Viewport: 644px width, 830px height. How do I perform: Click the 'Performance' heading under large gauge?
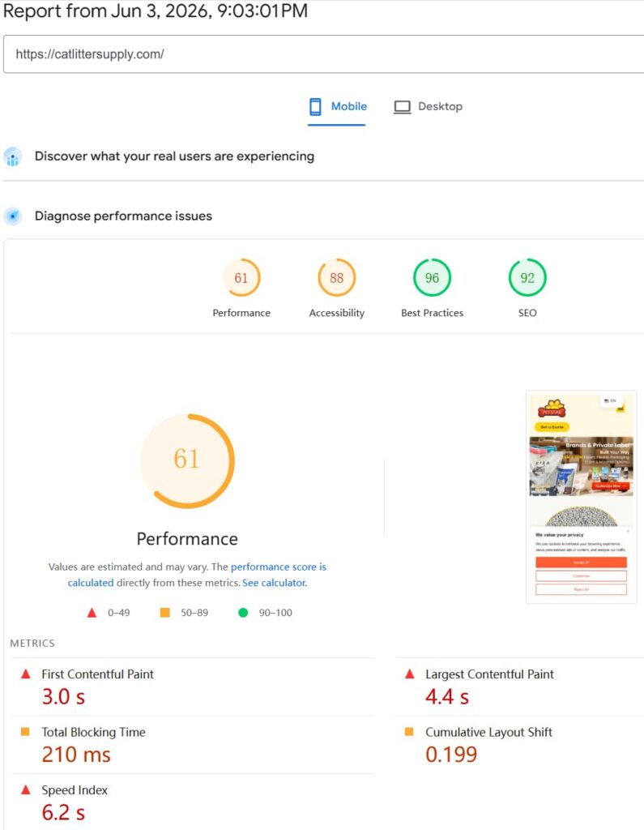(x=187, y=539)
